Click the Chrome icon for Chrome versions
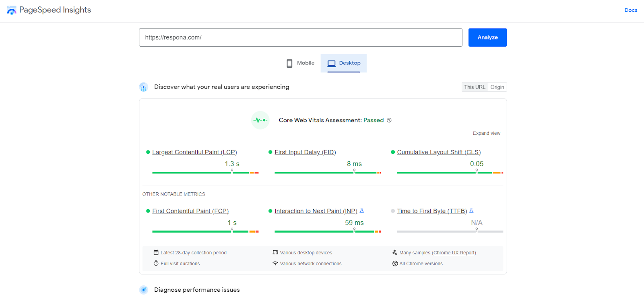 pos(395,264)
